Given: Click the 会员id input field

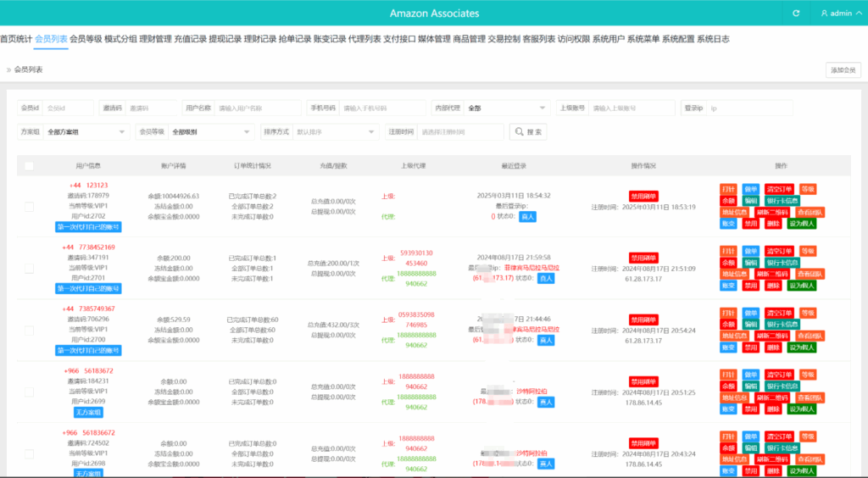Looking at the screenshot, I should tap(68, 108).
